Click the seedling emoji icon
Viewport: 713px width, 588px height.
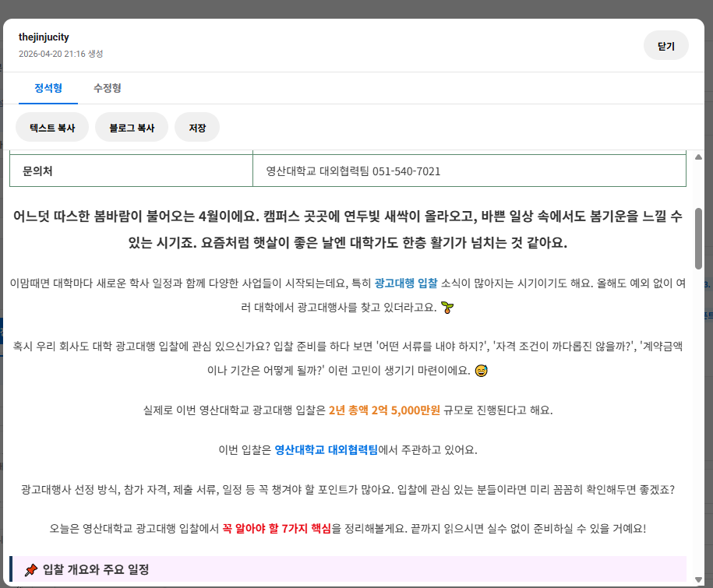tap(447, 308)
